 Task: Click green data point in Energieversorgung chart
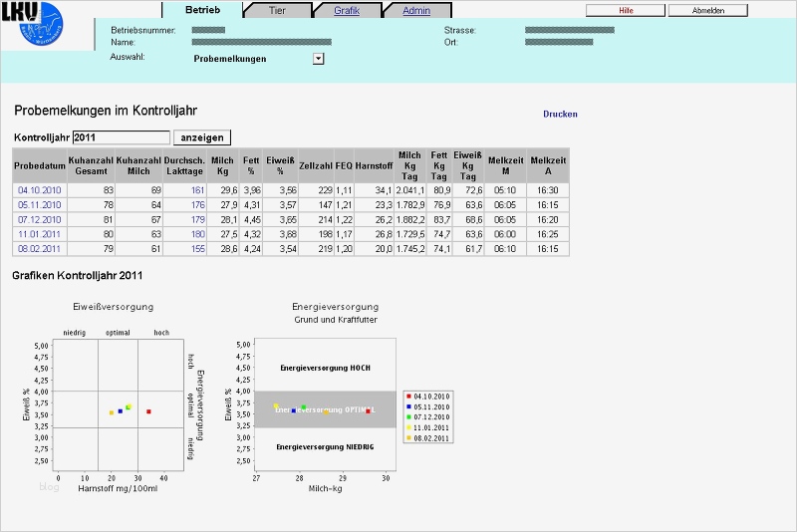click(304, 407)
